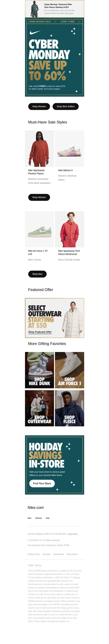Open the Women footer menu link
109x644 pixels.
click(x=38, y=518)
